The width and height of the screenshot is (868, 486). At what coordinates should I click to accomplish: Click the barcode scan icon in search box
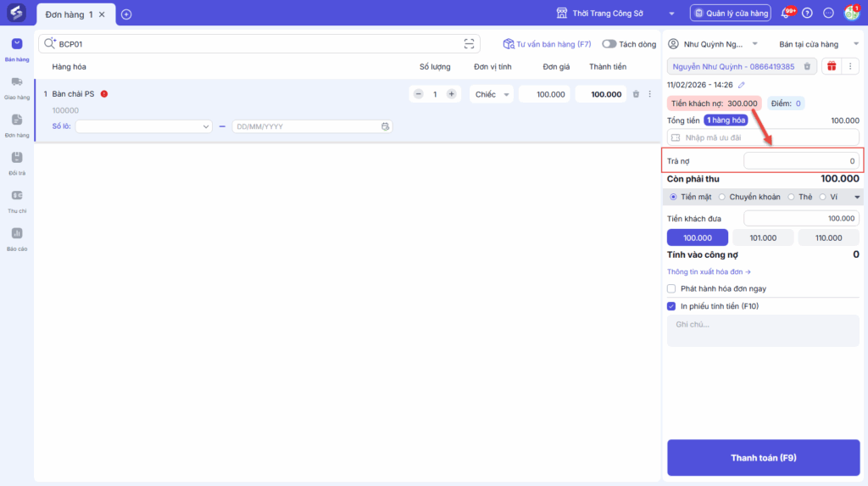469,44
